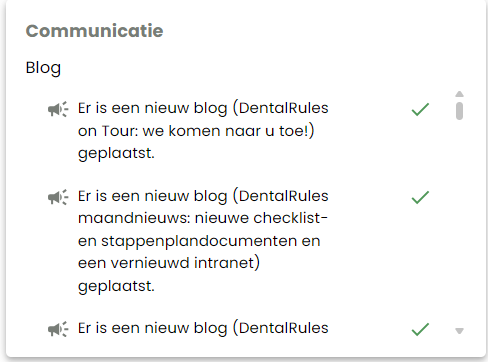Click the scrollbar thumb in notification list
The height and width of the screenshot is (362, 488).
[x=459, y=111]
